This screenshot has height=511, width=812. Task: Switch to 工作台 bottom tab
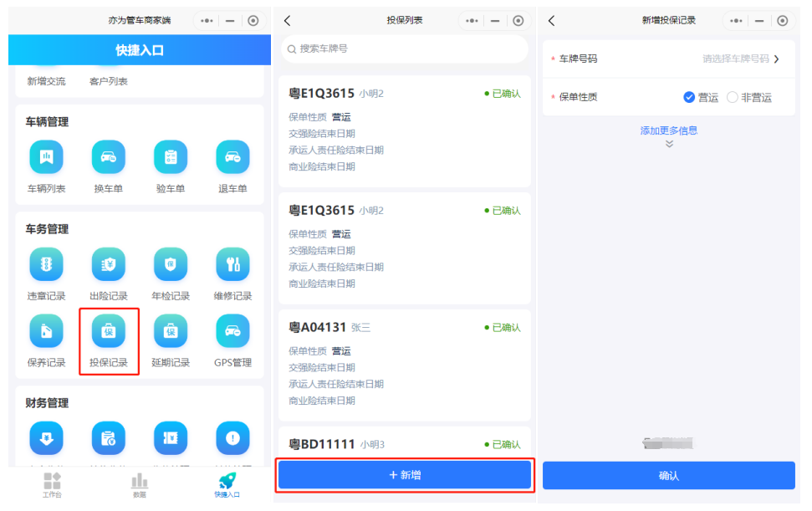click(52, 483)
